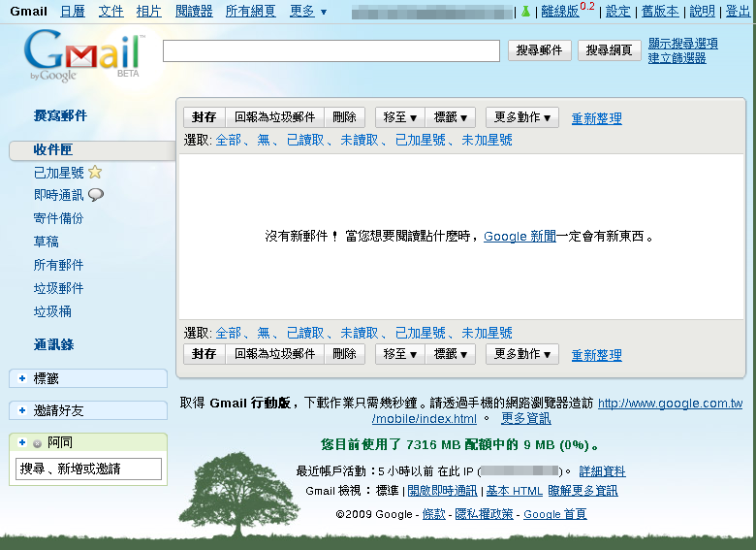
Task: Open top toolbar 移至 dropdown
Action: coord(399,117)
